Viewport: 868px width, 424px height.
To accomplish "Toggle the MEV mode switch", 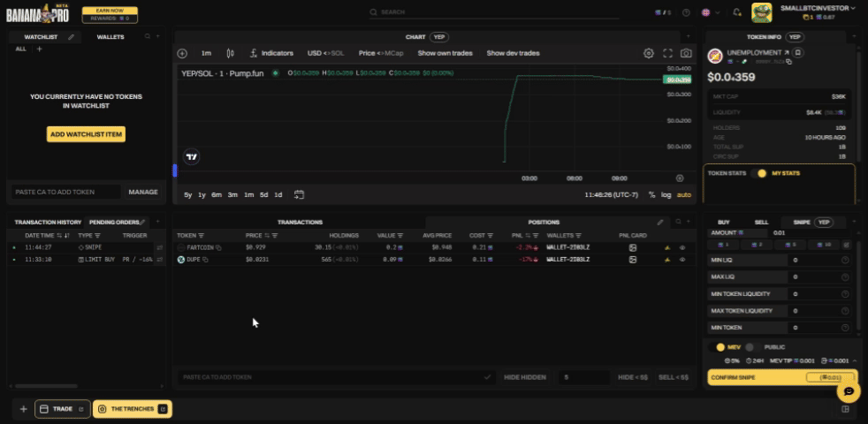I will coord(720,347).
